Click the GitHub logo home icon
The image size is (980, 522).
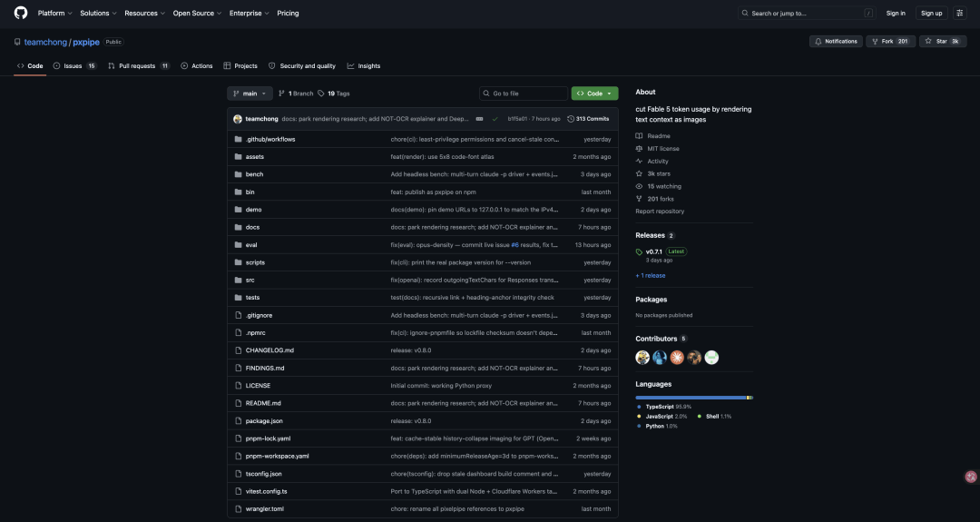[x=21, y=13]
